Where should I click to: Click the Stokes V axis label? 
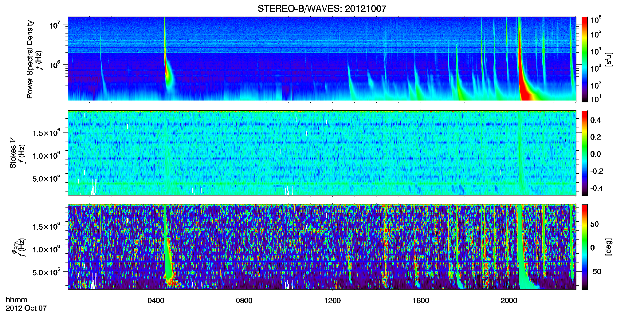point(13,153)
